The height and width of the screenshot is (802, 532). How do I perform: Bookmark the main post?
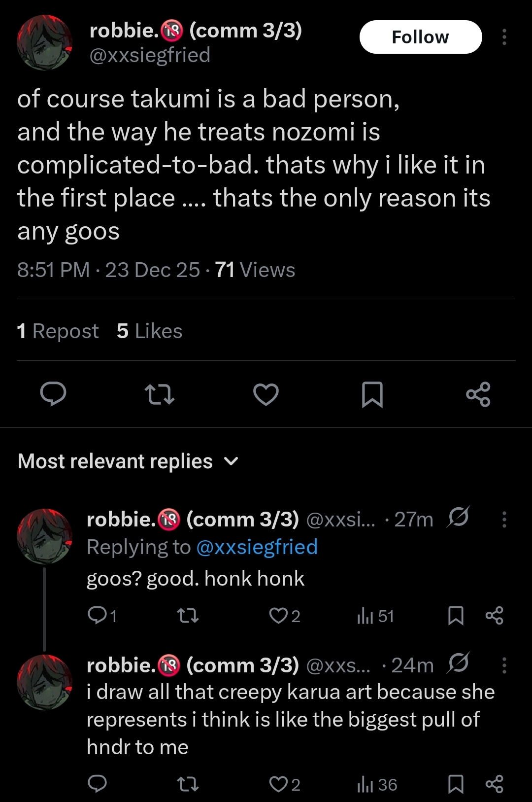pyautogui.click(x=372, y=394)
